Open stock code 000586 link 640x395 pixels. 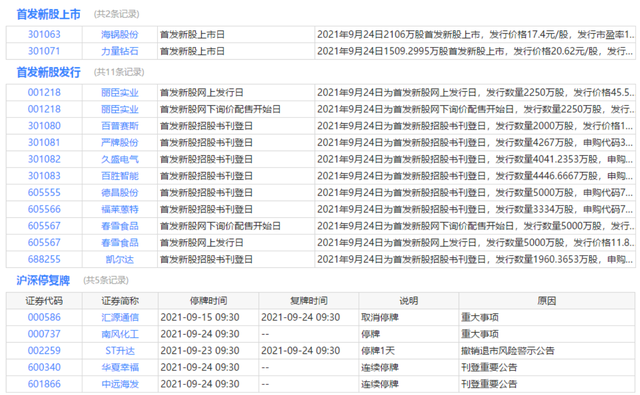click(x=44, y=317)
